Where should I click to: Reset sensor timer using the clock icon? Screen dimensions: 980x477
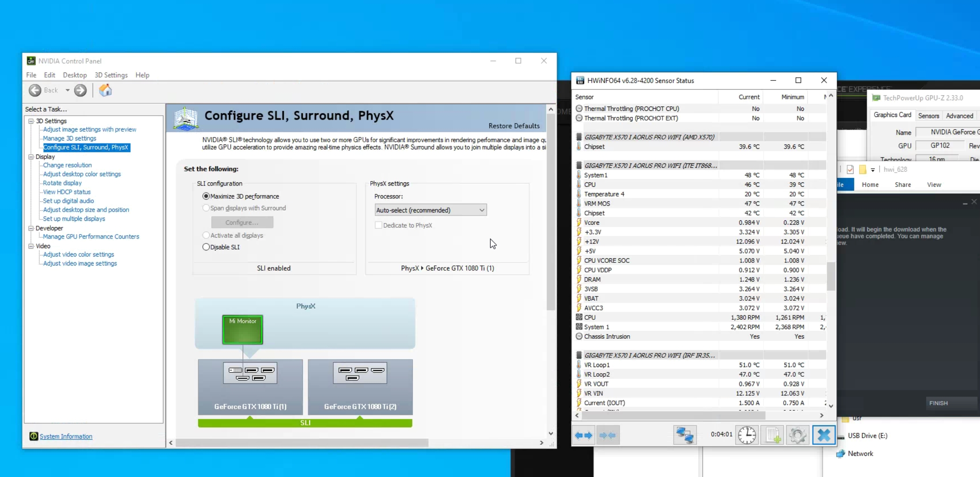pos(747,435)
